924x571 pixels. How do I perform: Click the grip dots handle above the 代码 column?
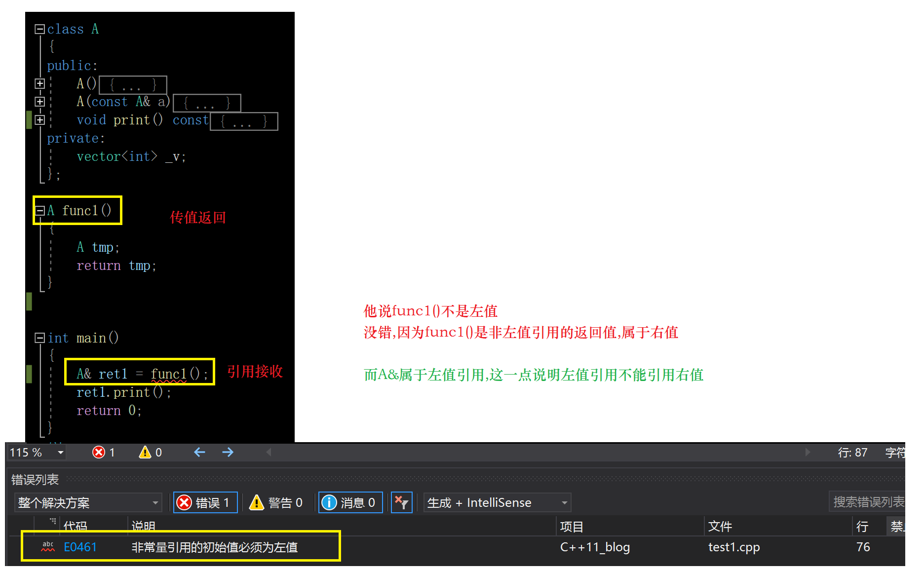coord(52,521)
